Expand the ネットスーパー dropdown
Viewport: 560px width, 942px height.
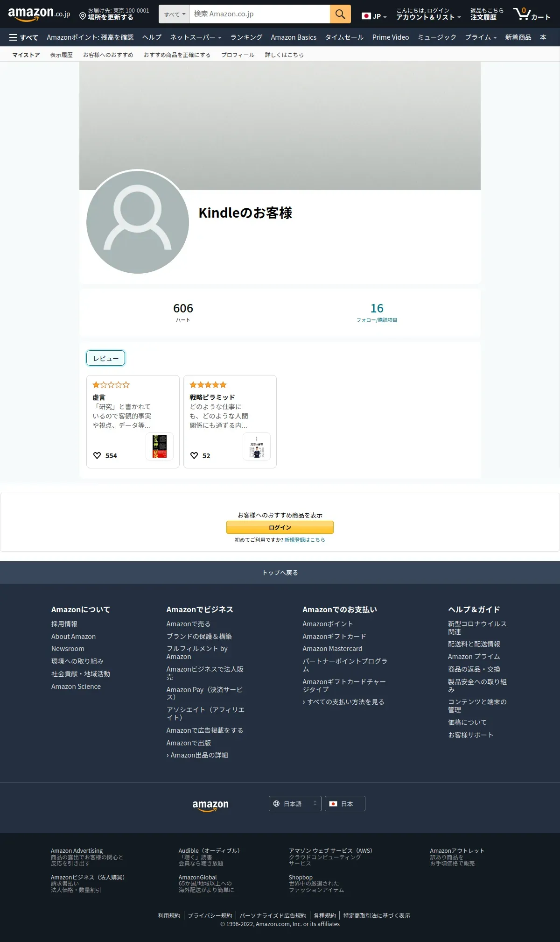point(196,37)
